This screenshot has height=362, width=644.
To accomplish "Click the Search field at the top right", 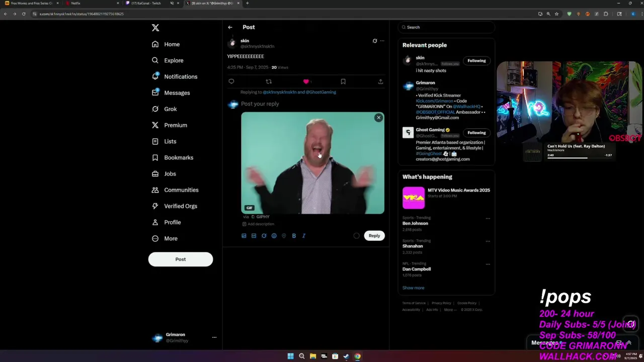I will click(446, 27).
